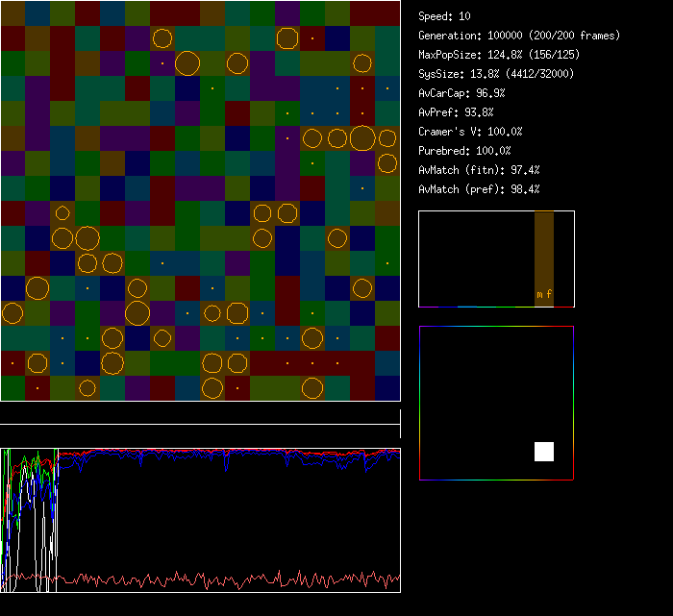Click the Speed: 10 readout
Viewport: 673px width, 616px height.
pyautogui.click(x=445, y=16)
